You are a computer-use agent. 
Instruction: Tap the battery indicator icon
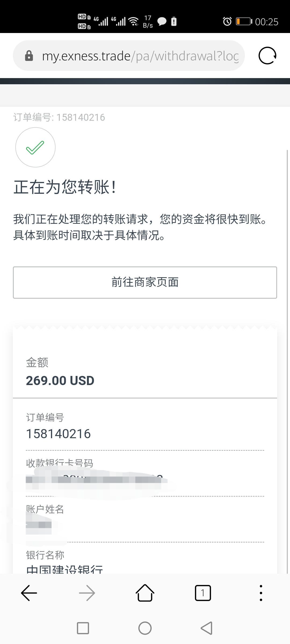(244, 21)
